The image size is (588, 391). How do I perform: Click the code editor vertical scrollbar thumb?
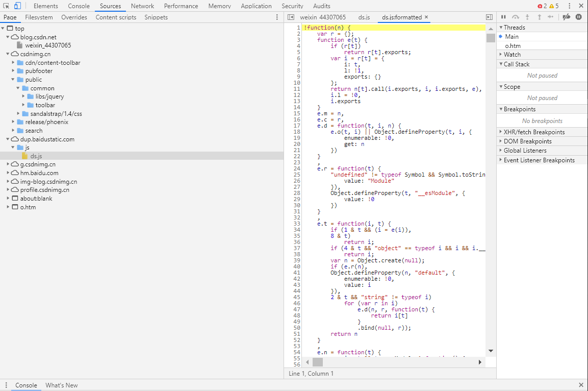coord(491,38)
